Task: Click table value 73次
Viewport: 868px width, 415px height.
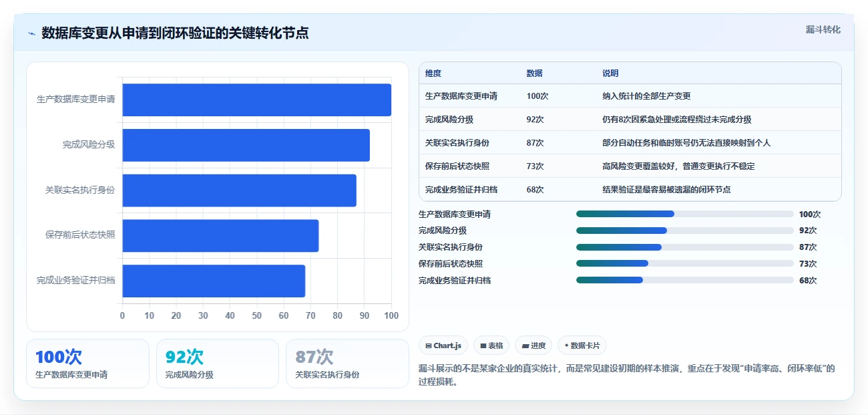Action: 535,166
